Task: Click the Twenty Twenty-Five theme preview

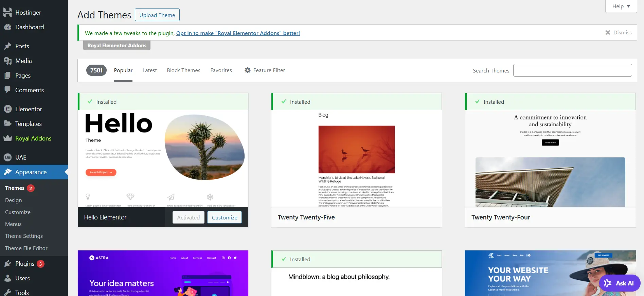Action: click(357, 159)
